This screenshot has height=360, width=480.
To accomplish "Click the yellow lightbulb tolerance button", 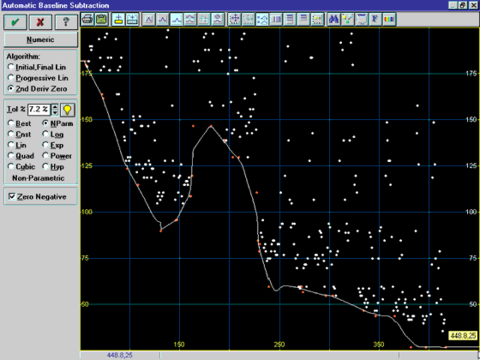I will click(x=67, y=110).
